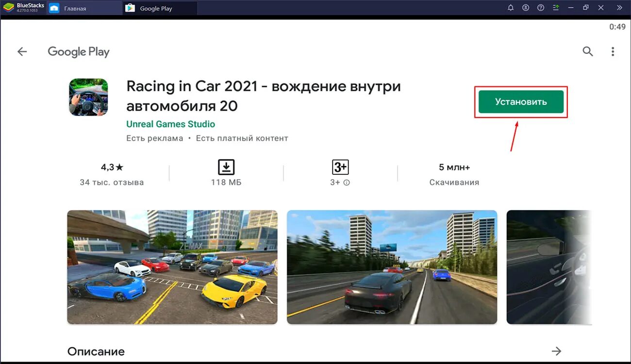This screenshot has height=364, width=631.
Task: Click the download size icon
Action: 226,167
